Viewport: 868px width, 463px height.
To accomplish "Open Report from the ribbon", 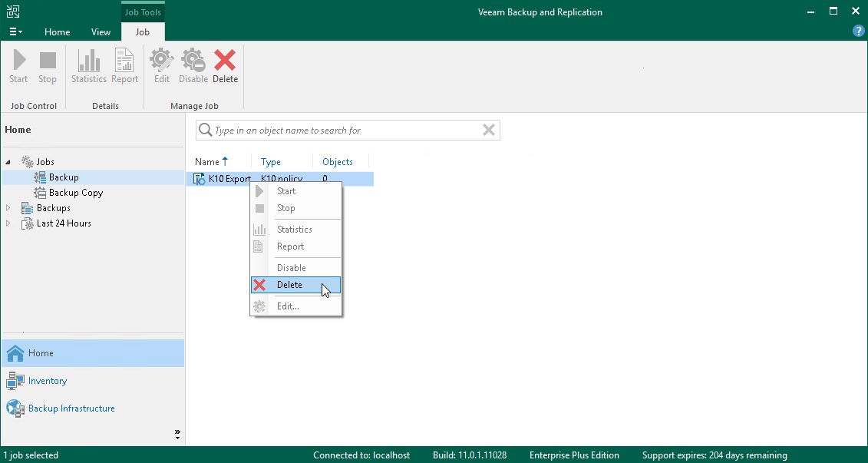I will point(124,66).
